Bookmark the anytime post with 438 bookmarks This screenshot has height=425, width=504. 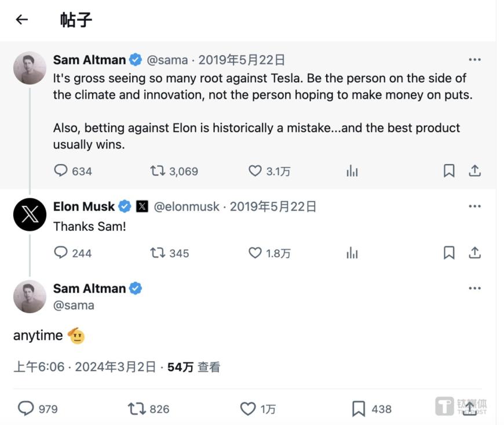(359, 409)
